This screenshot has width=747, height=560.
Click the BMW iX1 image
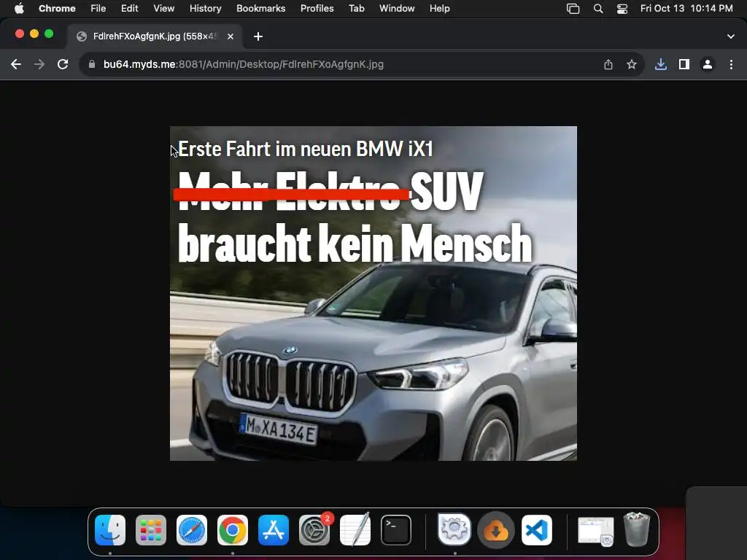pyautogui.click(x=373, y=293)
